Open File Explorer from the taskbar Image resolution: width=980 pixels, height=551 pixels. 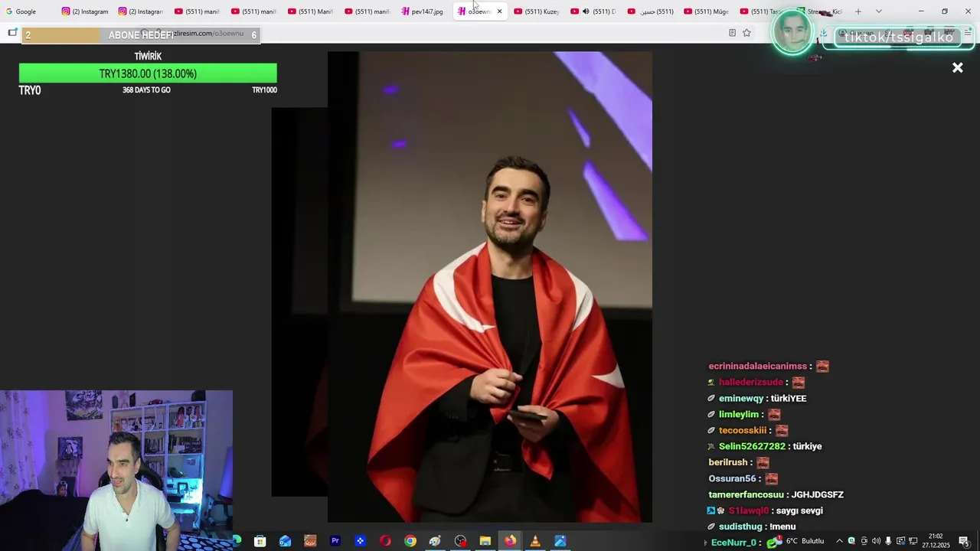click(485, 541)
